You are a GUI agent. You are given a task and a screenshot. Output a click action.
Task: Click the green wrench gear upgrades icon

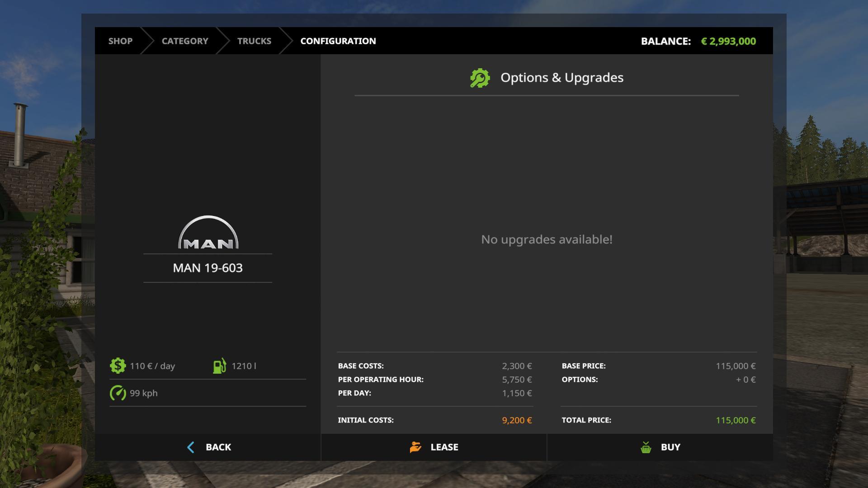(480, 78)
